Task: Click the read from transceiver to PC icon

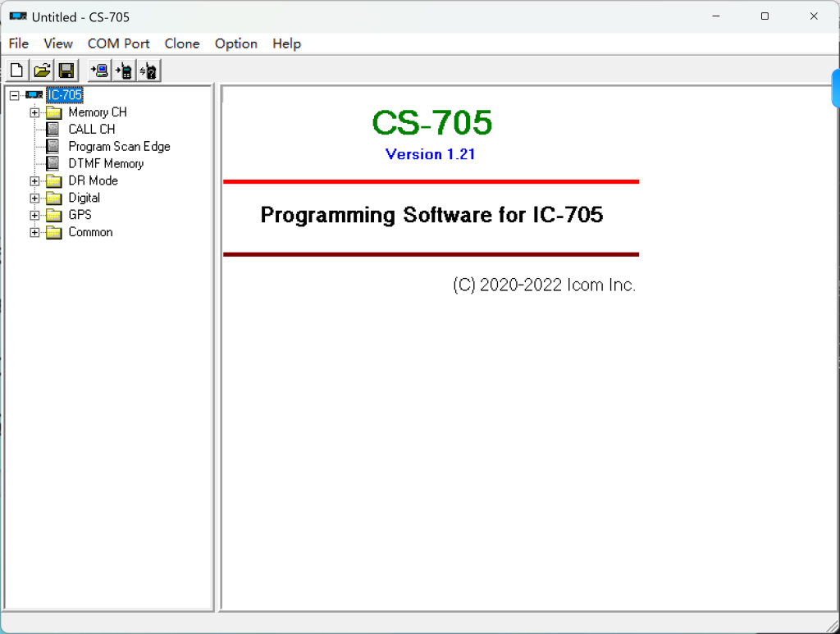Action: tap(99, 71)
